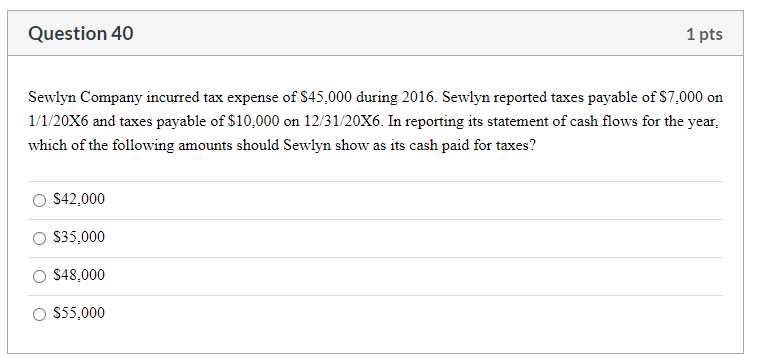The height and width of the screenshot is (361, 763).
Task: Mark $48,000 as the answer
Action: (39, 276)
